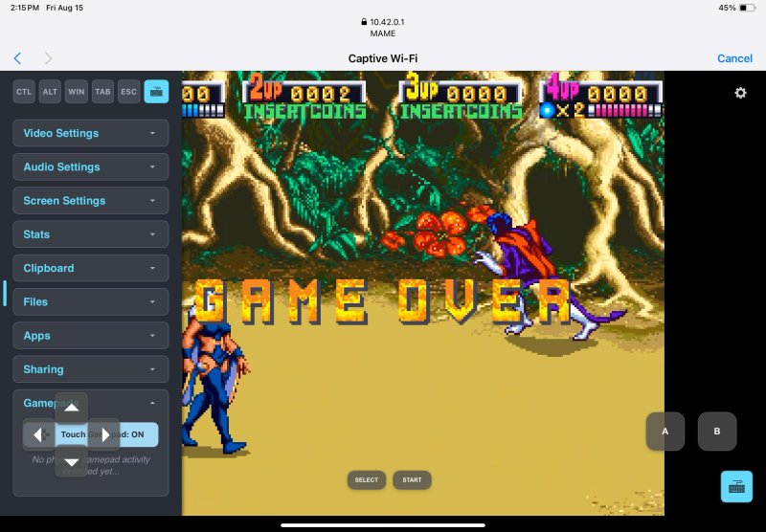The width and height of the screenshot is (766, 532).
Task: Tap the ALT modifier key button
Action: click(x=50, y=92)
